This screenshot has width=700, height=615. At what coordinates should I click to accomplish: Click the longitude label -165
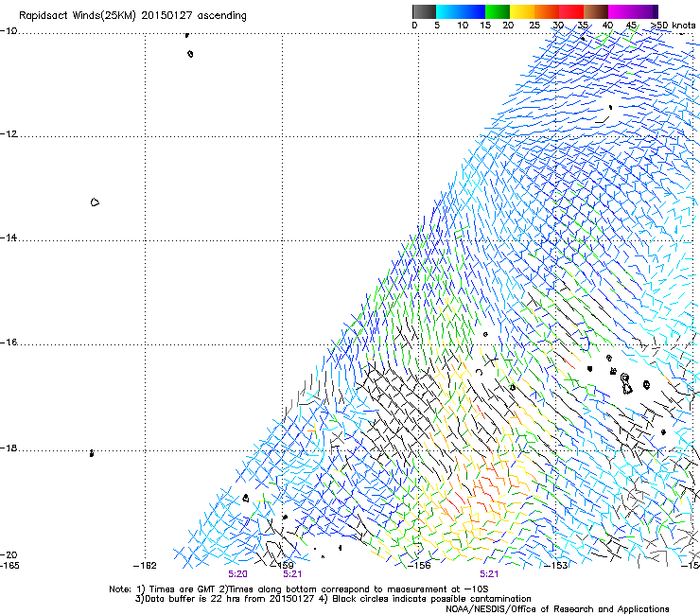[9, 566]
